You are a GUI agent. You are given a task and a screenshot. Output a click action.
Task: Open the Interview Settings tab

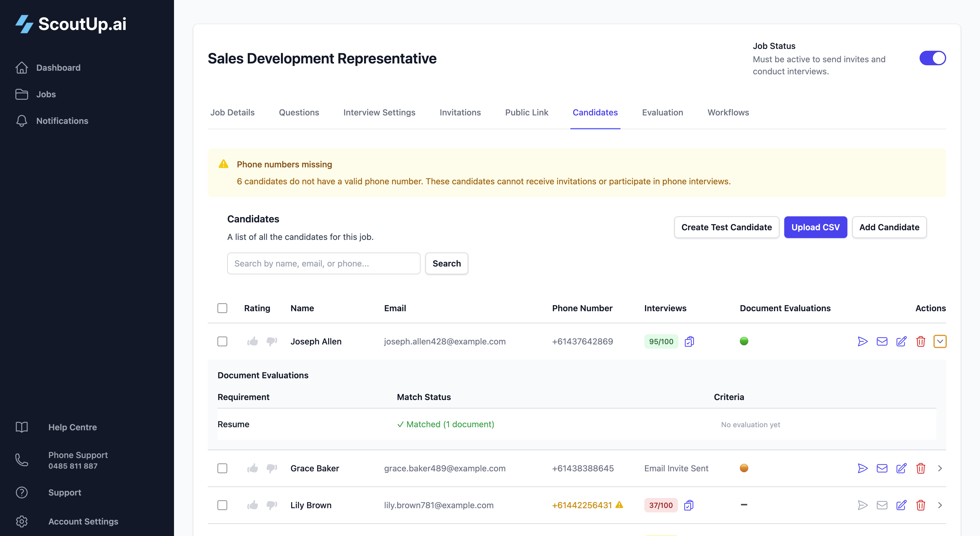pos(379,112)
